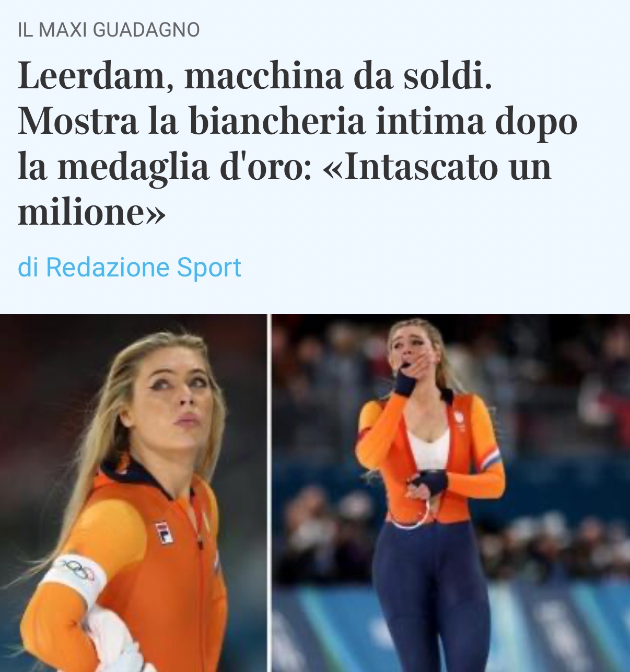Click the words "macchina da soldi." in the headline
This screenshot has width=630, height=672.
[x=339, y=76]
